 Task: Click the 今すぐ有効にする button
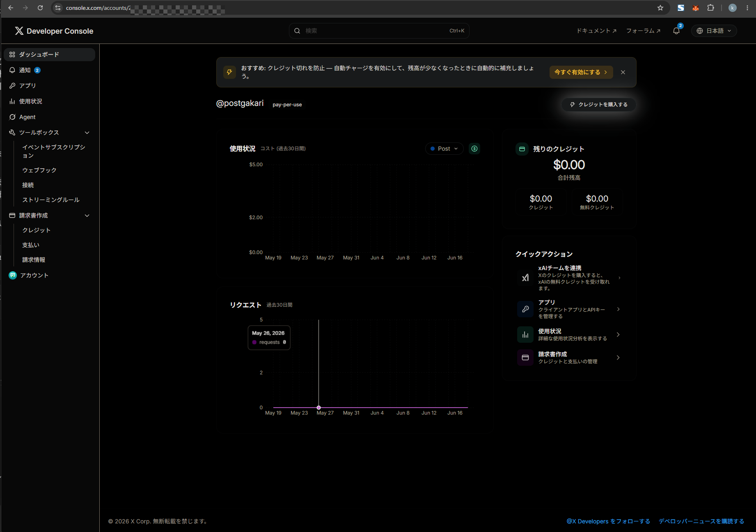581,72
